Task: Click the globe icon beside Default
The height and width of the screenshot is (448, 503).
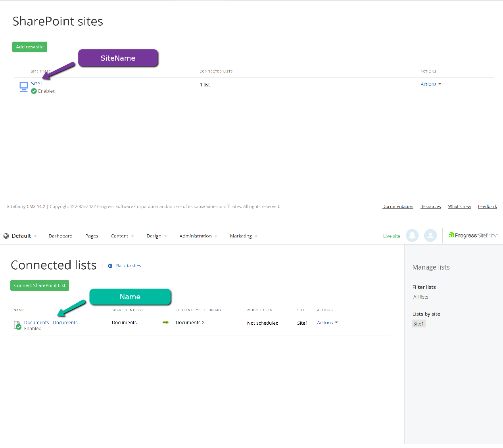Action: pyautogui.click(x=6, y=236)
